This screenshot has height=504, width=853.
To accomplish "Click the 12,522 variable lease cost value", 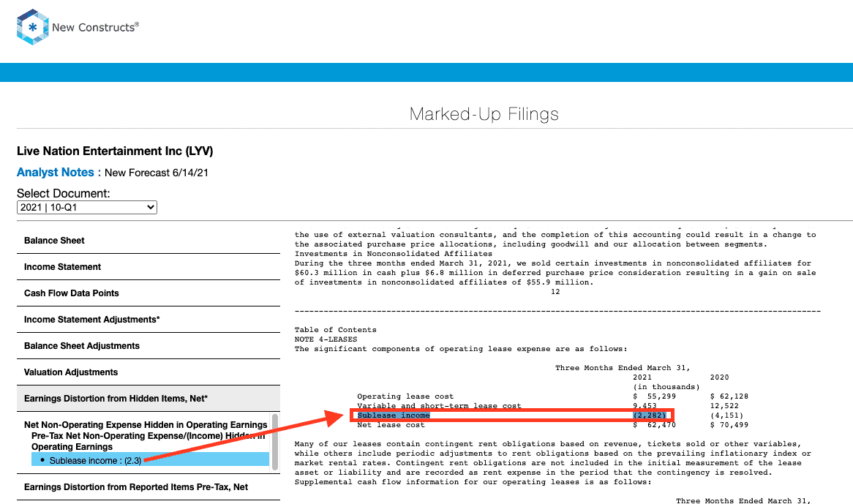I will pos(724,405).
